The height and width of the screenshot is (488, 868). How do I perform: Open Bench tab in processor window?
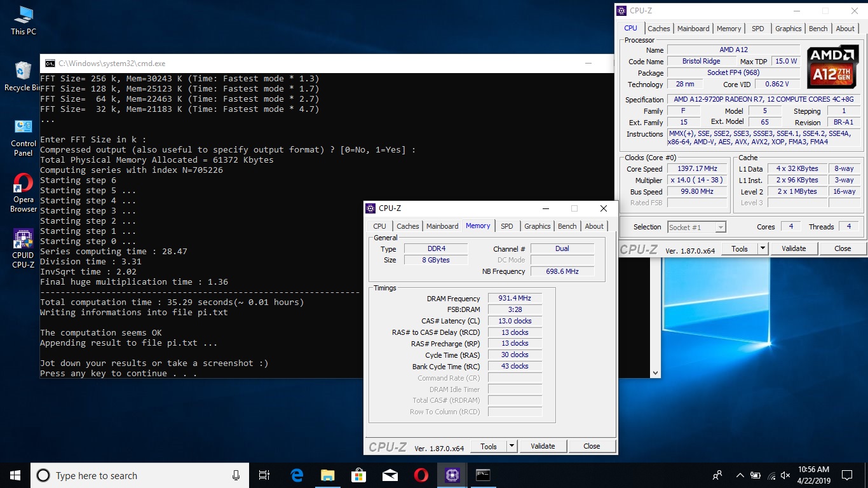tap(818, 29)
